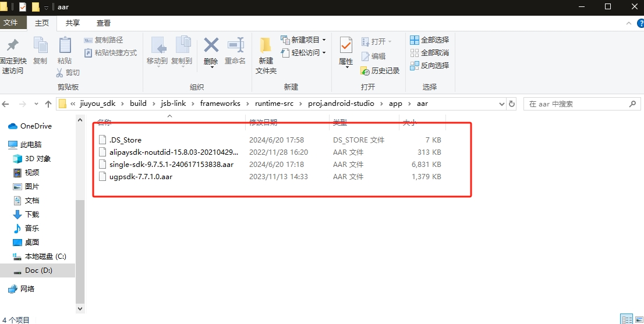
Task: Click the red X Delete icon
Action: pyautogui.click(x=211, y=47)
